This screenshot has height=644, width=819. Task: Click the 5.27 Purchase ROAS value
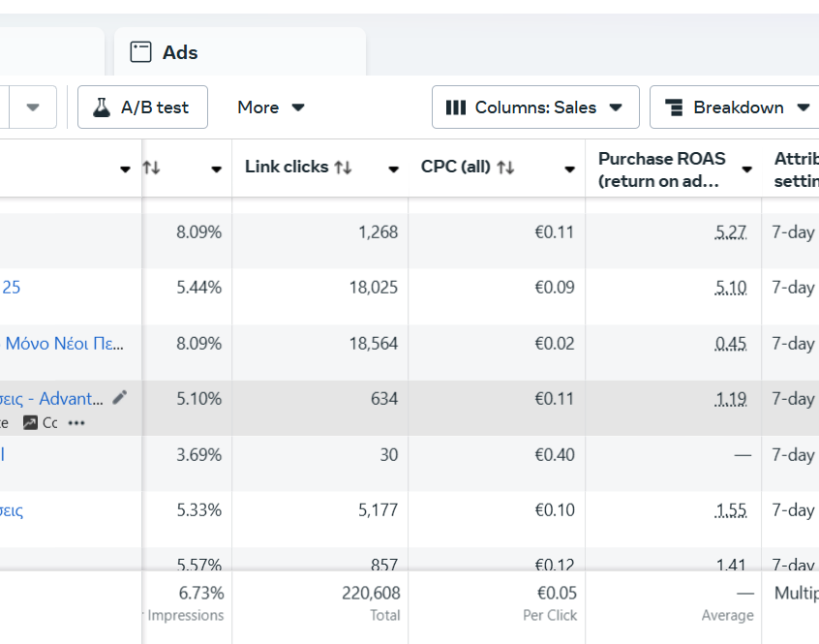(x=730, y=232)
